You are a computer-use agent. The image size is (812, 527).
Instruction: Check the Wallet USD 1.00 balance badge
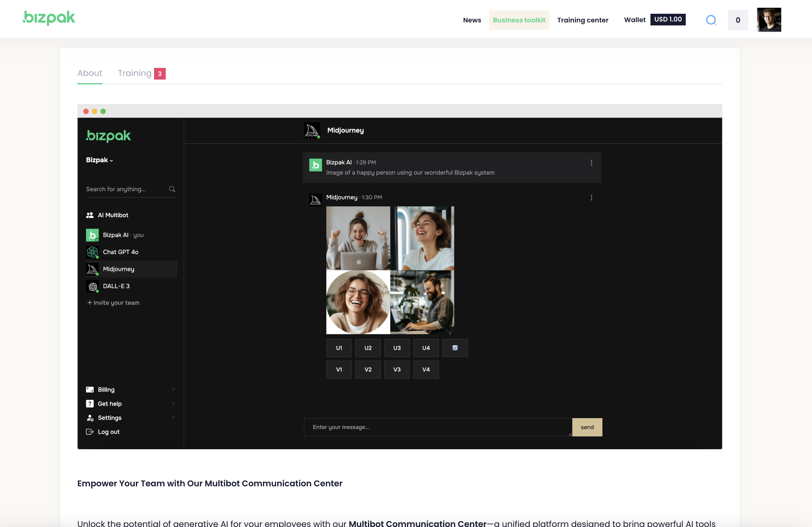pyautogui.click(x=668, y=19)
